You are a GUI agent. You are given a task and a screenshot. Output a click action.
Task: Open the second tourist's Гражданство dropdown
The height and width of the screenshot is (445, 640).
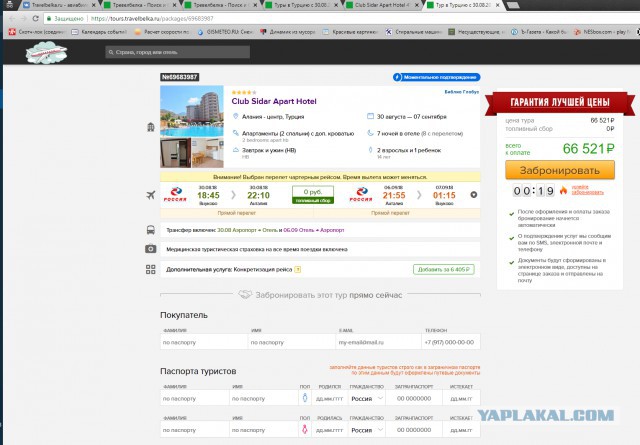coord(367,429)
